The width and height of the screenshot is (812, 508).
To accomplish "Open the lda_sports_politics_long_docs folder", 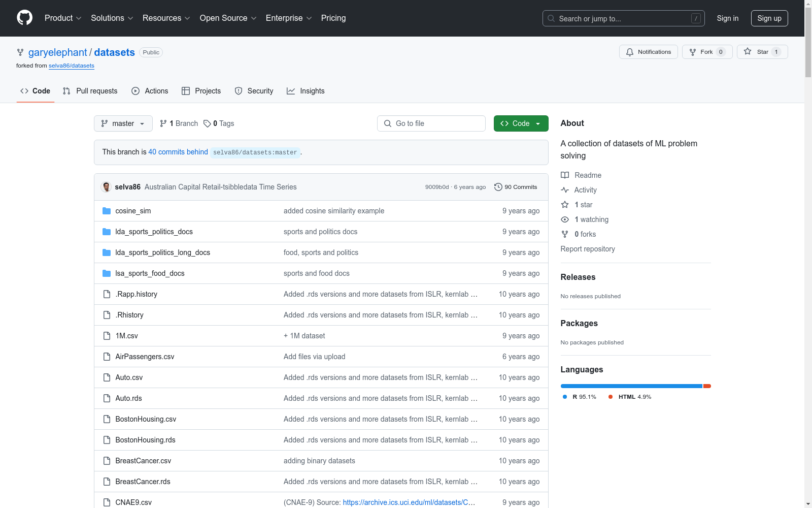I will tap(162, 252).
